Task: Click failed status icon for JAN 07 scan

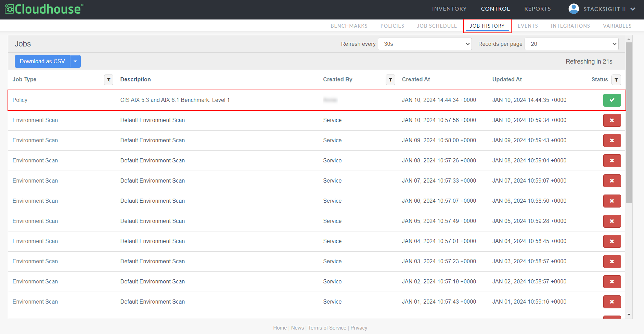Action: 612,181
